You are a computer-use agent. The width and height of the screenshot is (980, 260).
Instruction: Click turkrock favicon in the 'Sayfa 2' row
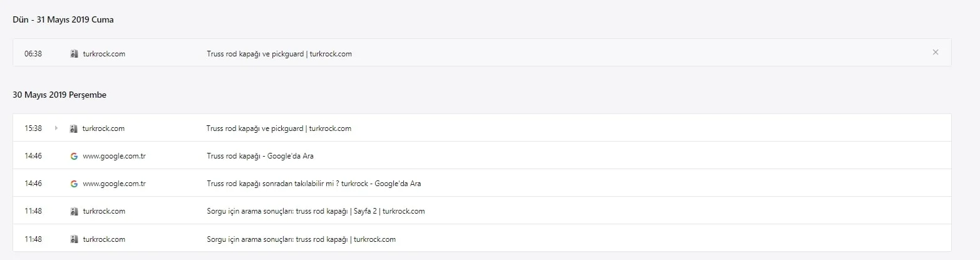[x=74, y=211]
